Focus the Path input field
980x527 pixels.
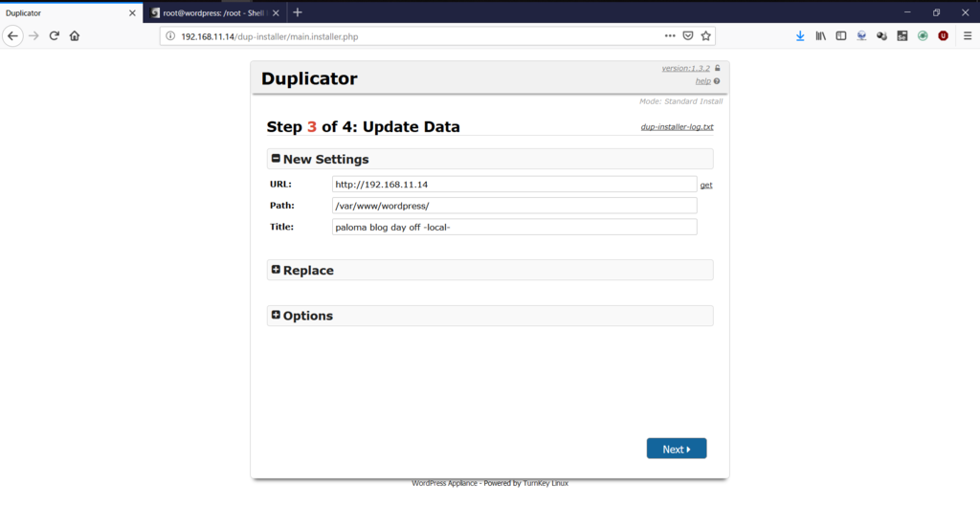tap(514, 206)
